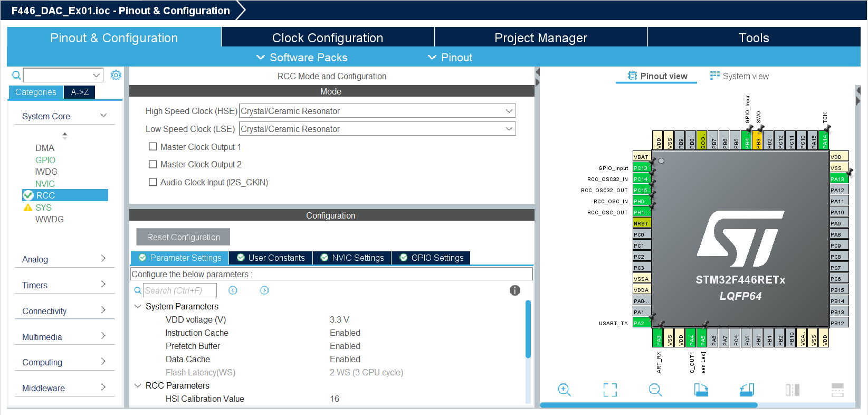This screenshot has height=415, width=868.
Task: Rotate the chip view clockwise
Action: tap(701, 390)
